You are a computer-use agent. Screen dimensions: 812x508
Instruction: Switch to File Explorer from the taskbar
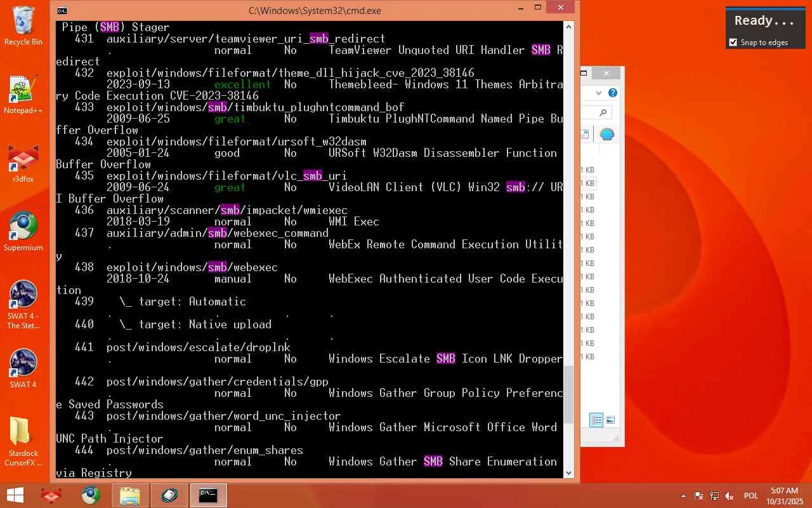[x=130, y=495]
